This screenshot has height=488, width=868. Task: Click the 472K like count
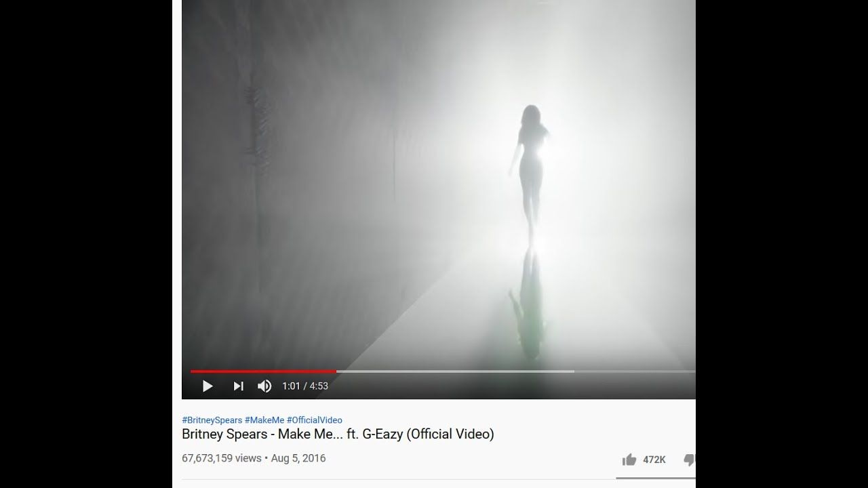pyautogui.click(x=654, y=460)
